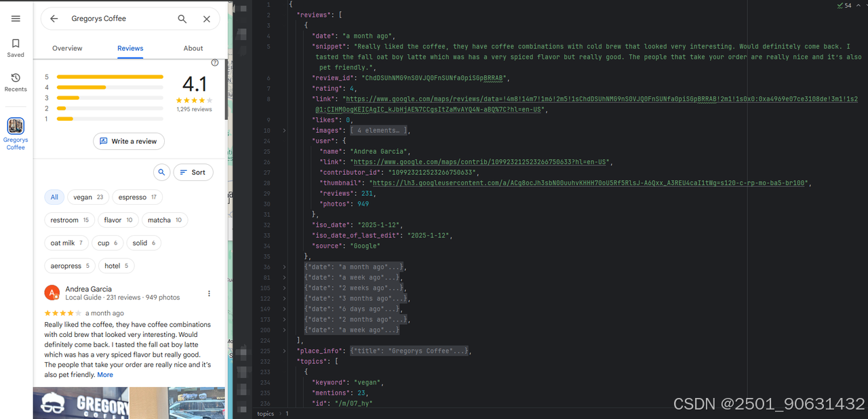Open the maps/contrib user link in JSON

pos(480,162)
